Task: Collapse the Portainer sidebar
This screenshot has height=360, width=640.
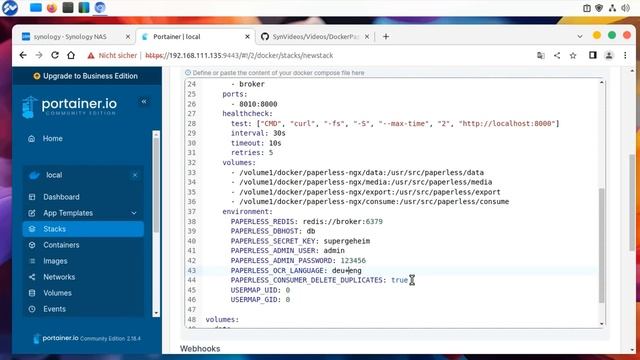Action: click(144, 102)
